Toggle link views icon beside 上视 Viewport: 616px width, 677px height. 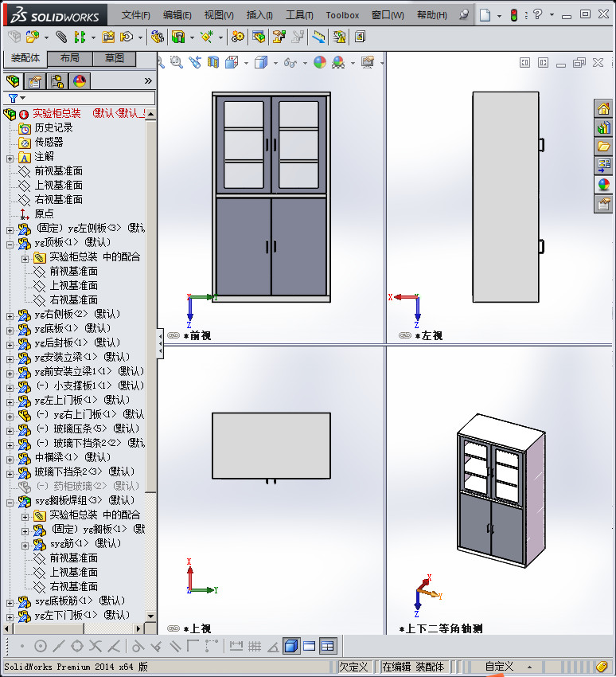[173, 628]
